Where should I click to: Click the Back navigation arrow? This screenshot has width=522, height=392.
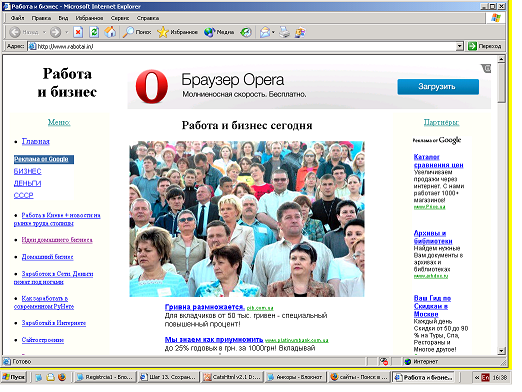[15, 32]
